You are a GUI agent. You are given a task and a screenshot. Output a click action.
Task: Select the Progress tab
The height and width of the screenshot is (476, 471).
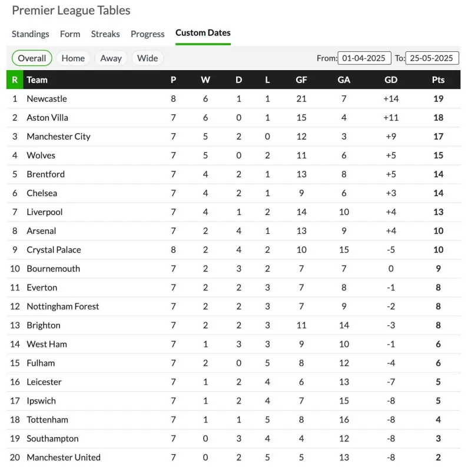click(148, 34)
